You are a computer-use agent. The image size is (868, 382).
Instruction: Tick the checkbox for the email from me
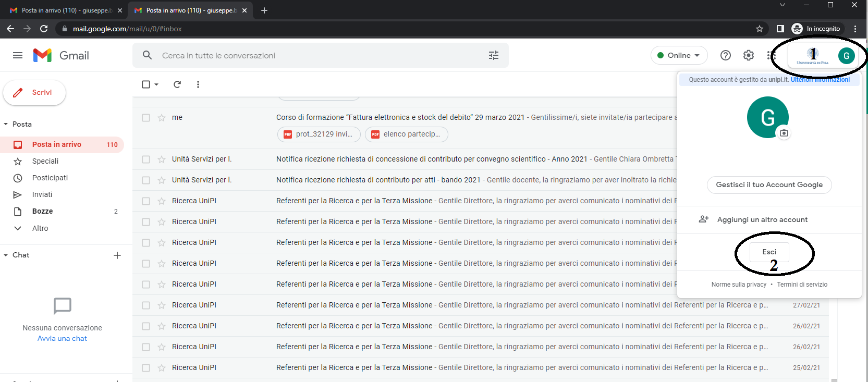(x=146, y=118)
